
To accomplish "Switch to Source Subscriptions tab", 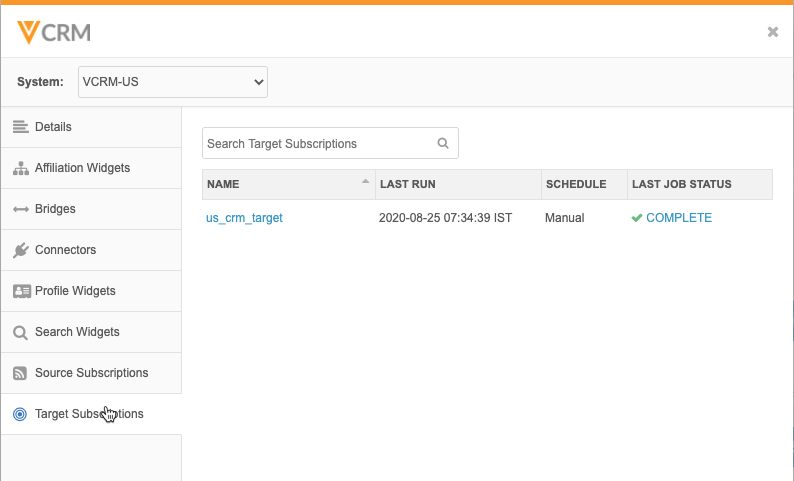I will tap(91, 373).
